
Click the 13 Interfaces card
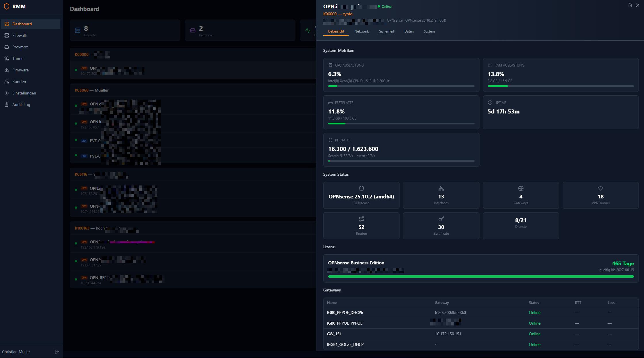click(x=441, y=195)
